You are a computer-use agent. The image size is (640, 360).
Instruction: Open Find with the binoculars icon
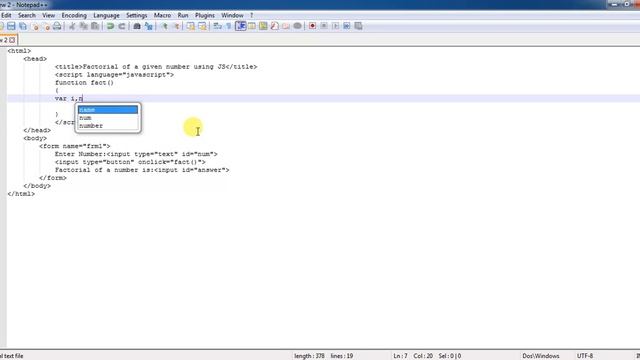(137, 26)
